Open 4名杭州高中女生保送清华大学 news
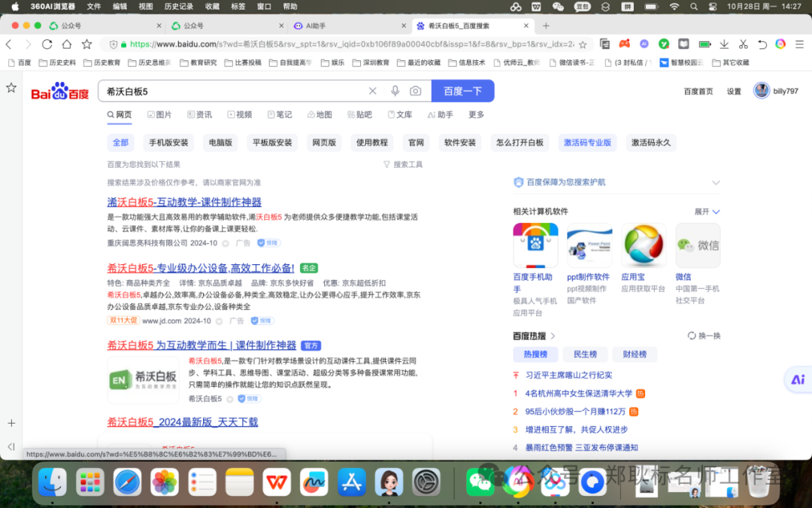Image resolution: width=812 pixels, height=508 pixels. click(578, 394)
